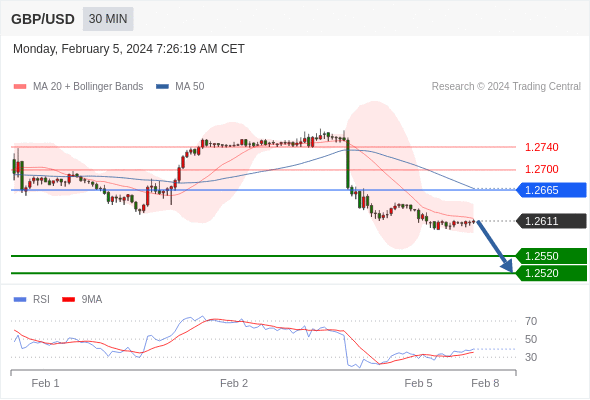
Task: Click the RSI 70 axis value
Action: point(531,321)
